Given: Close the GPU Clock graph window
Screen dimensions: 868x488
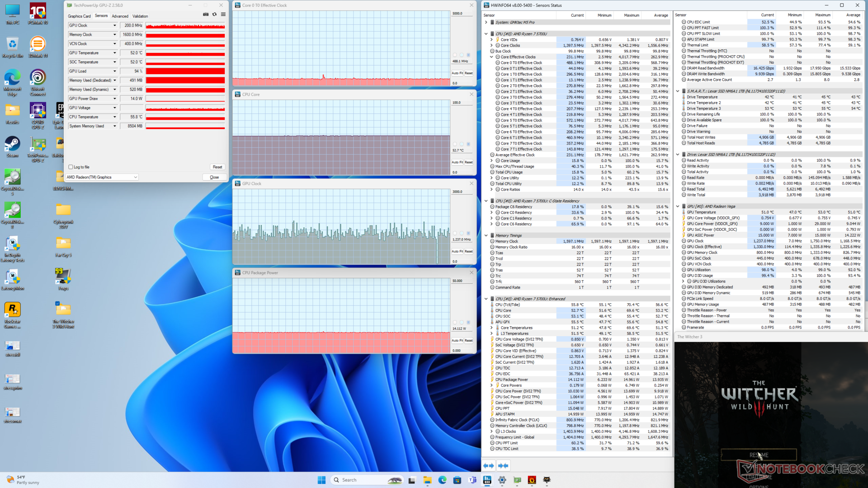Looking at the screenshot, I should (472, 183).
